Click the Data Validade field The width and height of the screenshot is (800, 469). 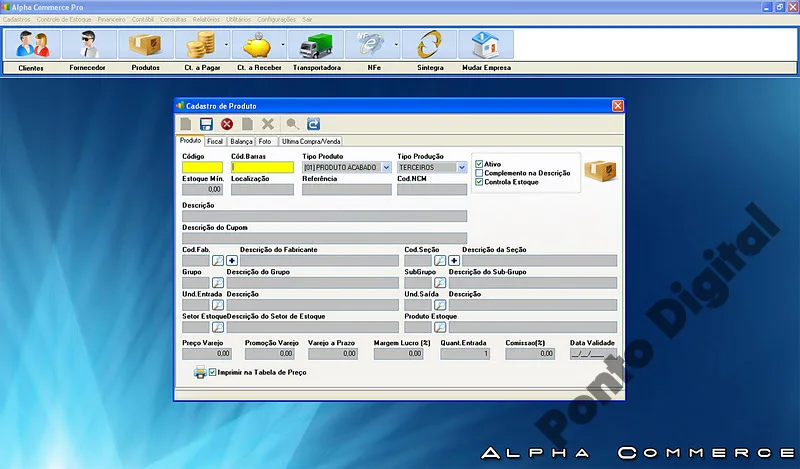point(593,354)
